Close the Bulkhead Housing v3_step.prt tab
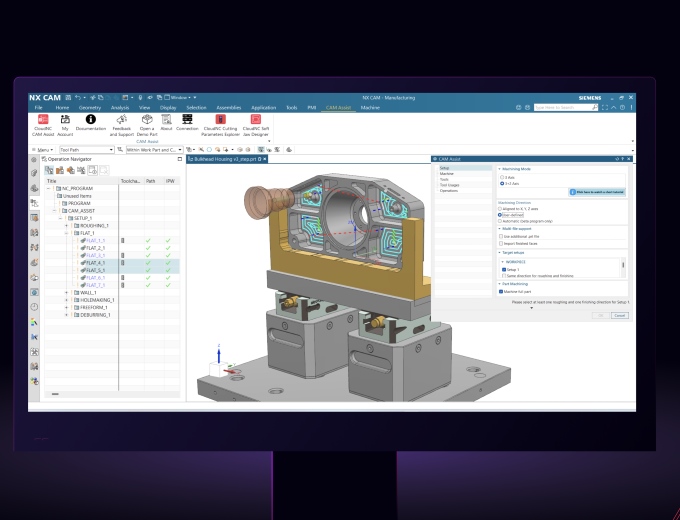Viewport: 680px width, 520px height. (265, 159)
